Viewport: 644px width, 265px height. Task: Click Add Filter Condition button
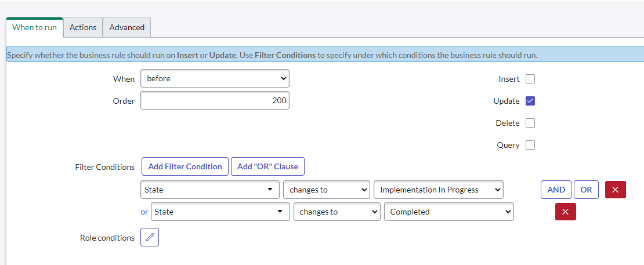pos(185,166)
